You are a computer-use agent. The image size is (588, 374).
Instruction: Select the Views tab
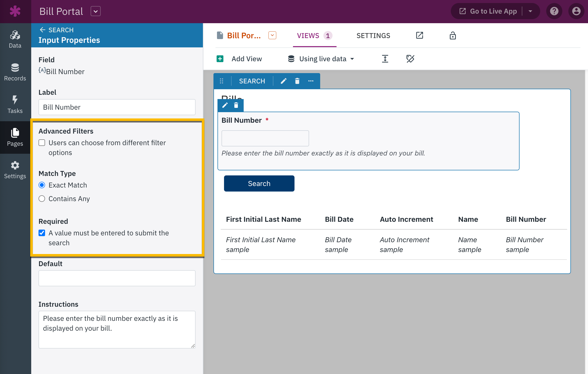pyautogui.click(x=315, y=36)
